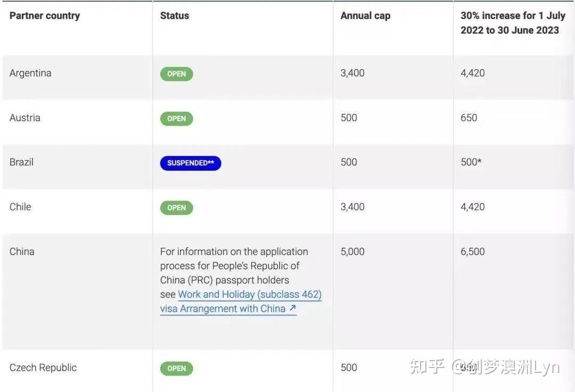This screenshot has height=392, width=575.
Task: Click the OPEN status badge for Chile
Action: click(176, 208)
